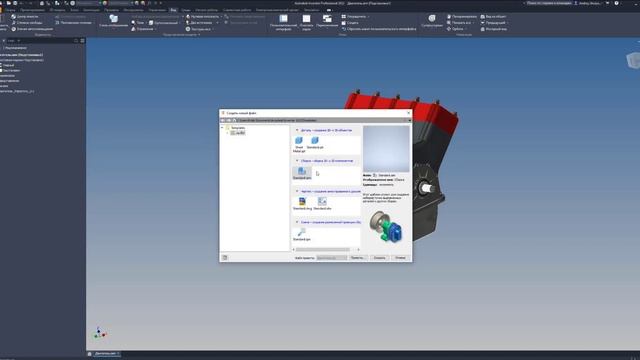
Task: Click the Degrees of Freedom (Степени свободы) tool
Action: (x=27, y=23)
